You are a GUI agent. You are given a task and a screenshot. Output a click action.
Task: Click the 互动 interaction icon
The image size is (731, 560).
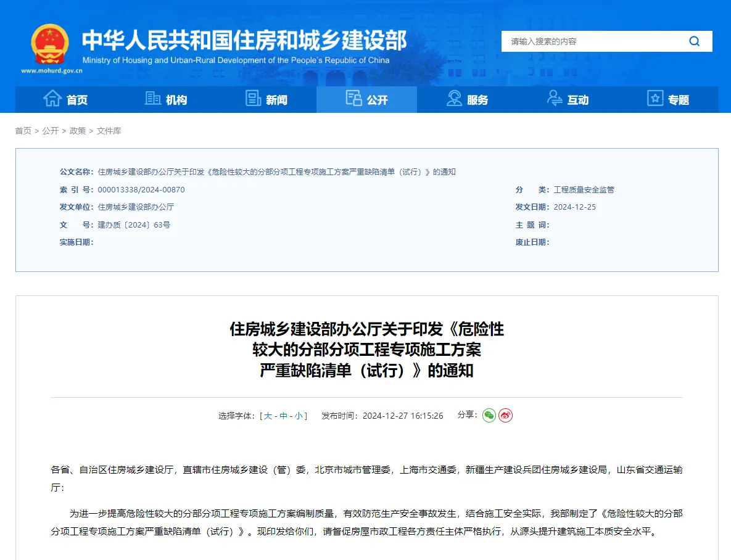pos(555,99)
